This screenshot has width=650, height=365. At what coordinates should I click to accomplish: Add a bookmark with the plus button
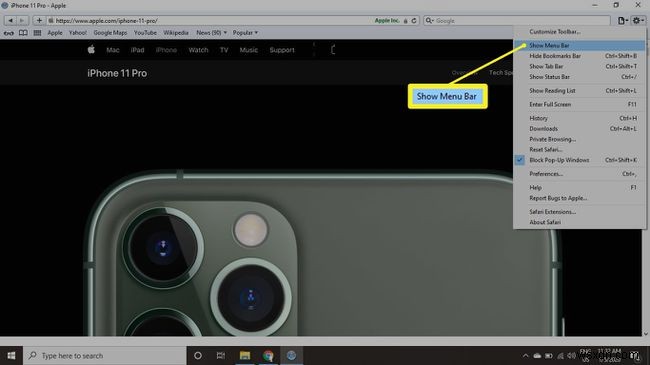pyautogui.click(x=39, y=20)
